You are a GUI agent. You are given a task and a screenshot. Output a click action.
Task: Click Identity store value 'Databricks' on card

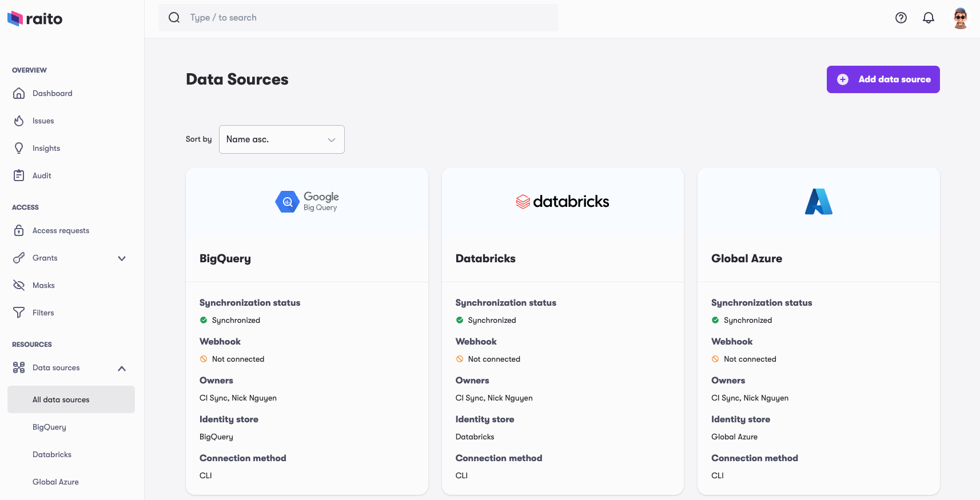pyautogui.click(x=475, y=437)
